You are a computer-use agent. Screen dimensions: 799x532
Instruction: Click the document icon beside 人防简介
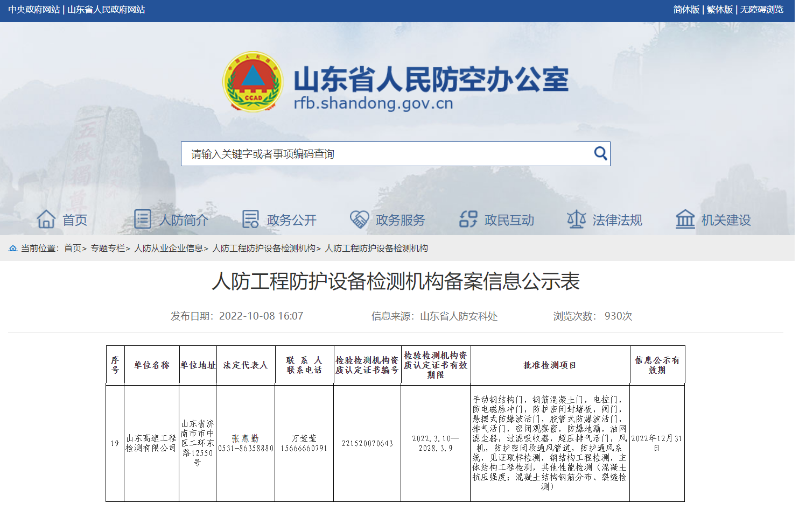[x=143, y=219]
